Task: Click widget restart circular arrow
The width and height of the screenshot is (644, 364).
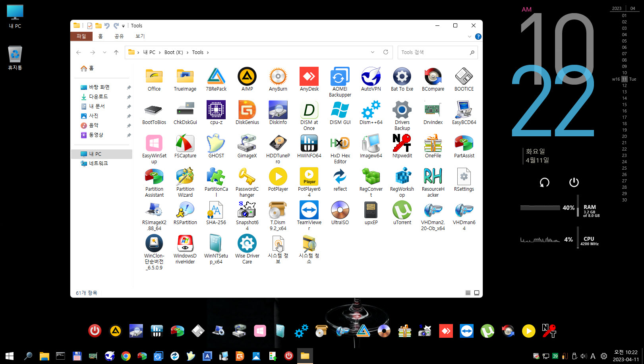Action: point(544,182)
